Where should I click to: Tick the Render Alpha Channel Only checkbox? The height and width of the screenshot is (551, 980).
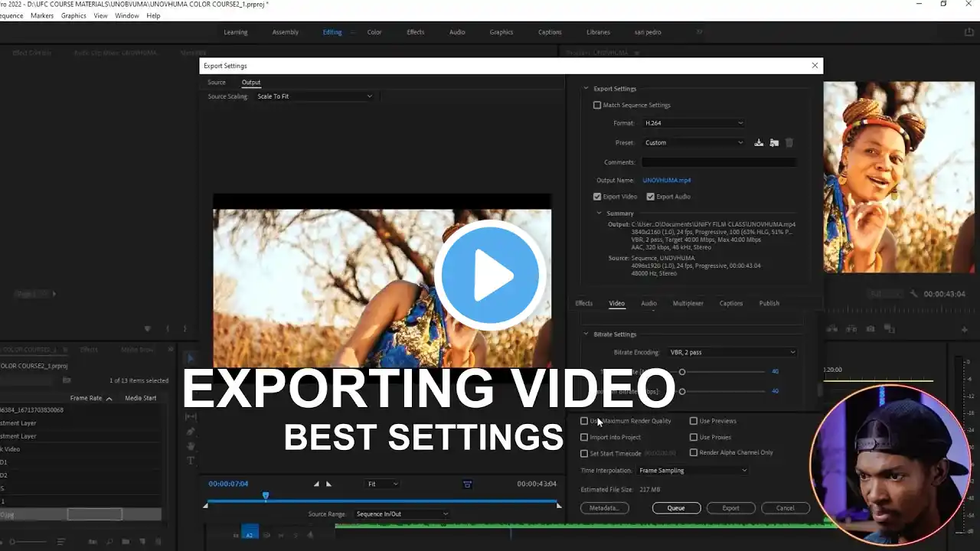pyautogui.click(x=694, y=452)
